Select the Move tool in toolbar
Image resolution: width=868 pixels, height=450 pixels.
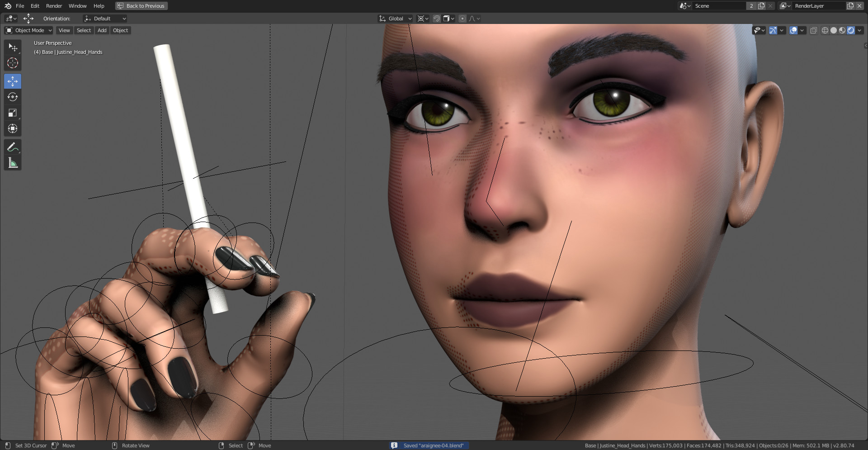coord(13,81)
